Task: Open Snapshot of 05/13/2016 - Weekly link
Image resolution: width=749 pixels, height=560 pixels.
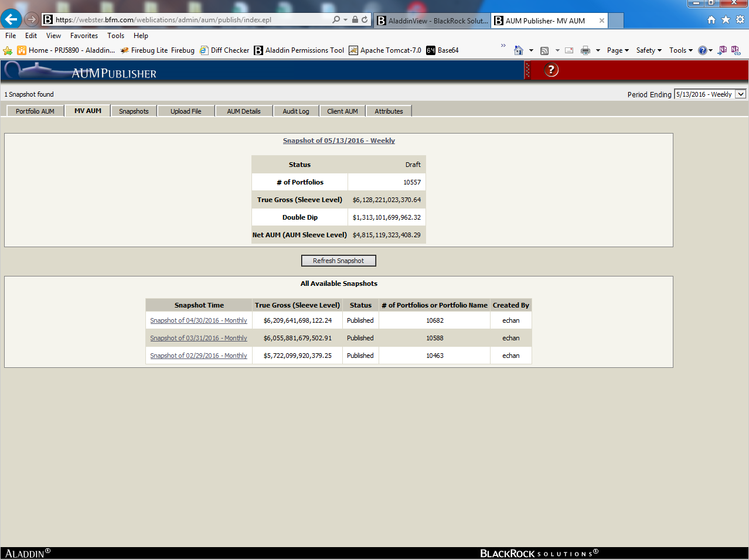Action: click(x=339, y=141)
